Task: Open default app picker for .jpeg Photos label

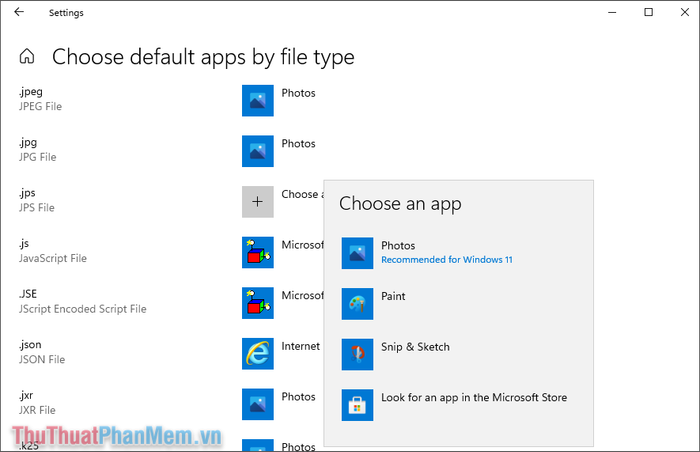Action: tap(298, 93)
